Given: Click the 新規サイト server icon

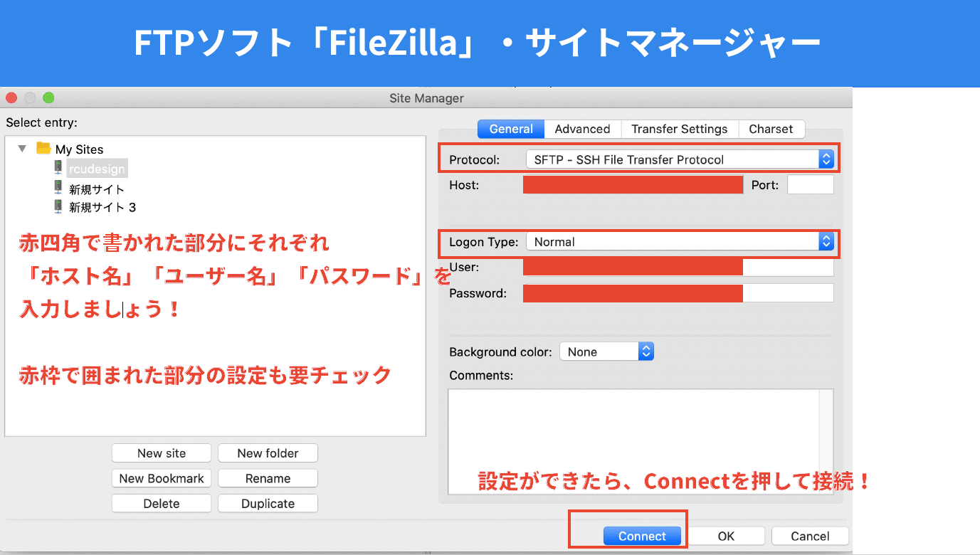Looking at the screenshot, I should [x=58, y=187].
